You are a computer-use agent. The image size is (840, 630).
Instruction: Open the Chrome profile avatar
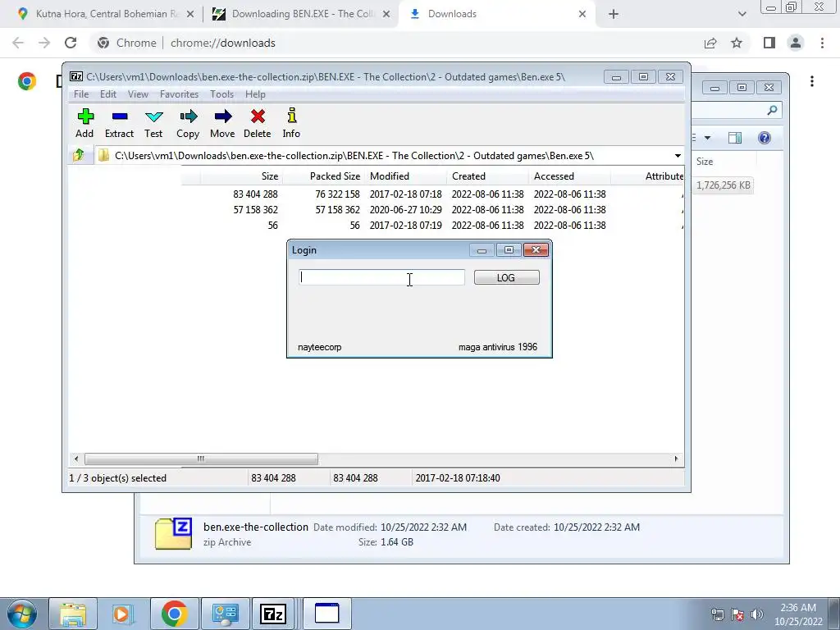coord(796,43)
